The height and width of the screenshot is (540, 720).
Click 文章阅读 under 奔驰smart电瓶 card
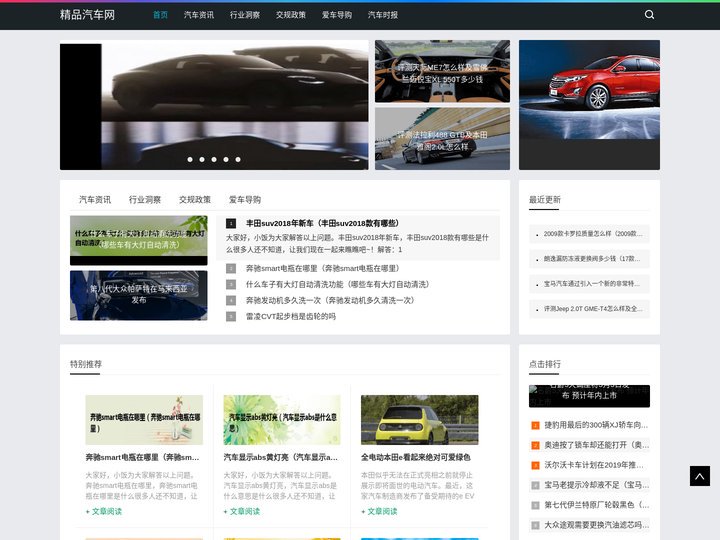[104, 512]
